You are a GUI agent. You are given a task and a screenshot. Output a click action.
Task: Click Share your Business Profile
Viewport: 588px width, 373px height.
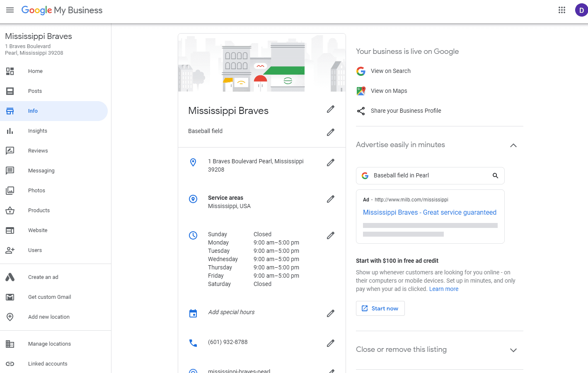406,111
